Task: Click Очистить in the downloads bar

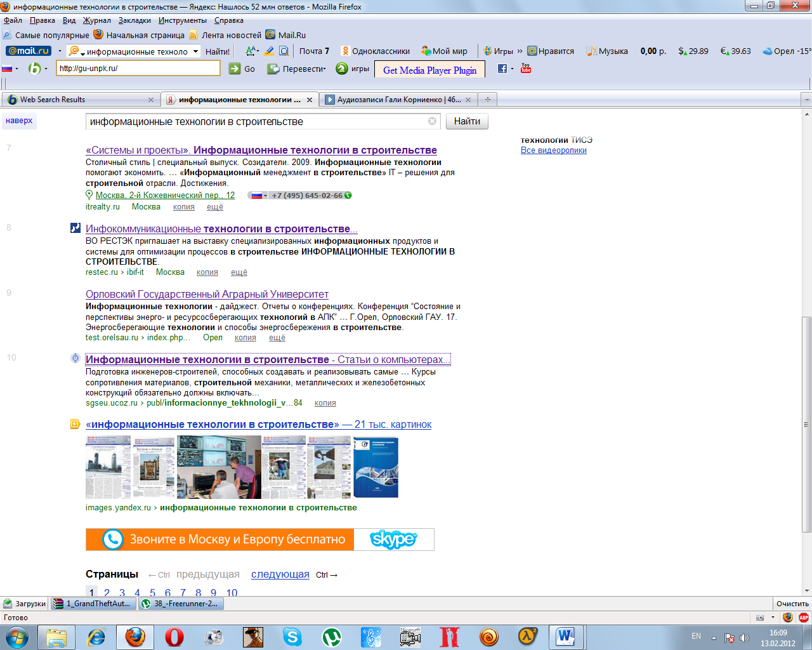Action: coord(792,604)
